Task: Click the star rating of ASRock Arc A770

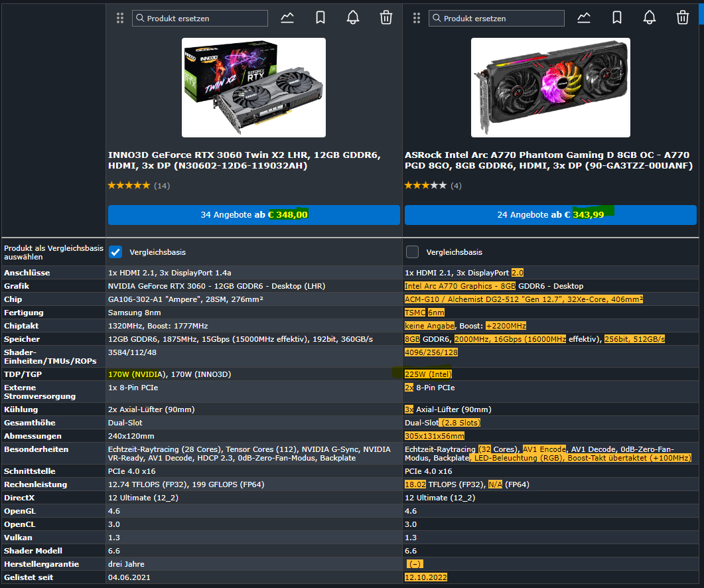Action: click(425, 185)
